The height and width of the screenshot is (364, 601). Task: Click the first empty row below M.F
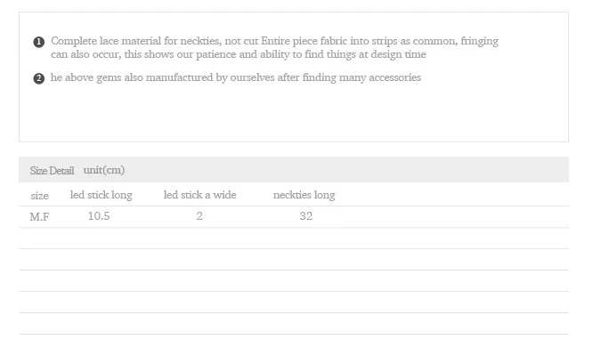[x=293, y=239]
